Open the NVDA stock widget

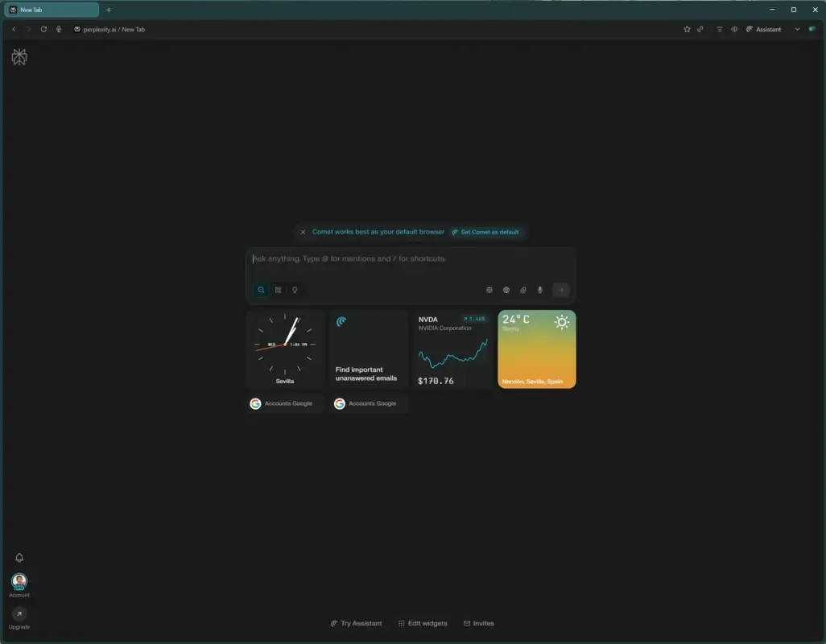point(452,349)
